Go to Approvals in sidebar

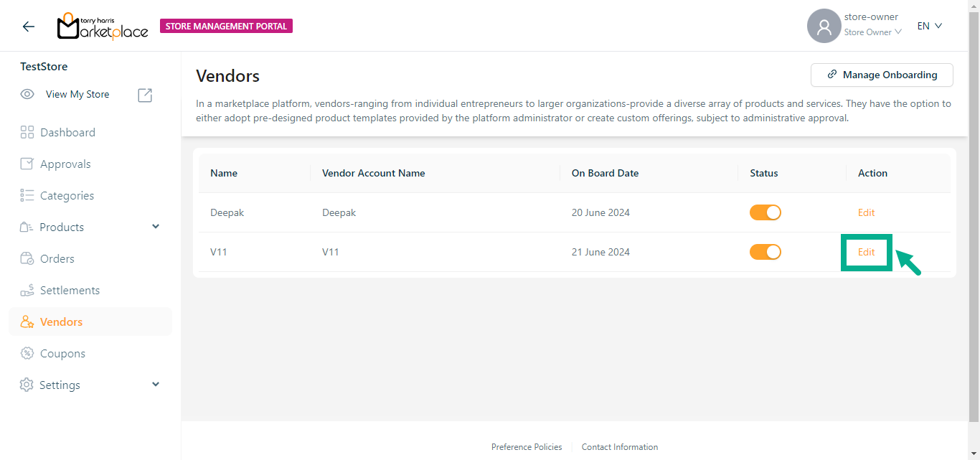(x=65, y=164)
